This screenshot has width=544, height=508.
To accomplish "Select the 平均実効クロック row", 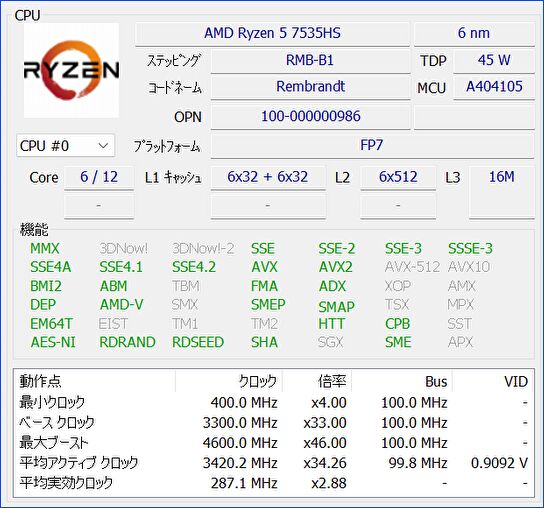I will tap(274, 483).
